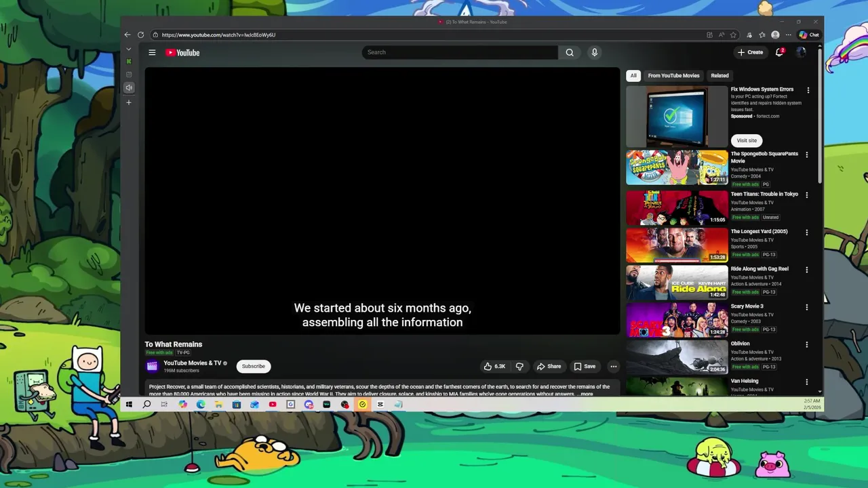
Task: Open the Van Helsing movie title
Action: pyautogui.click(x=744, y=381)
